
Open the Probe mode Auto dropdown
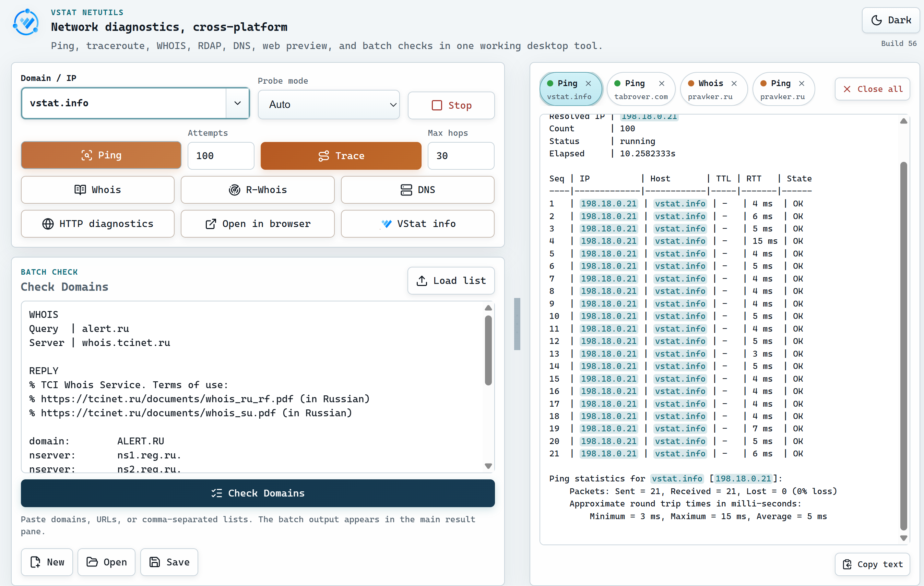329,105
